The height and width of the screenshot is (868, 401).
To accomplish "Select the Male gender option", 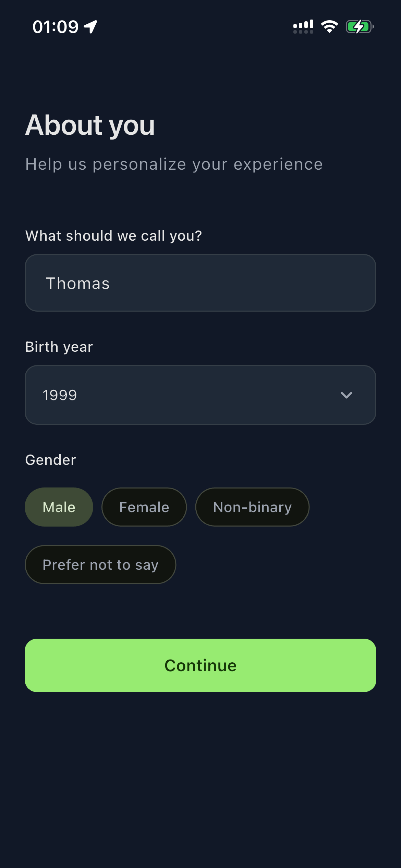I will coord(59,507).
